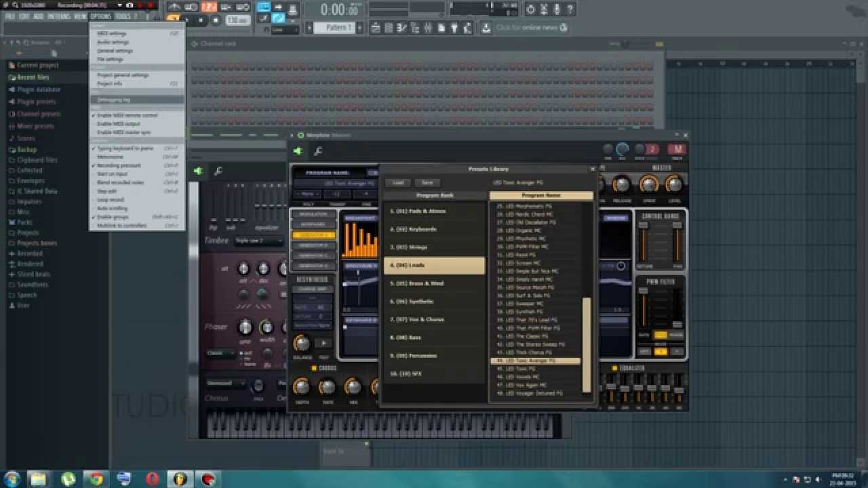The width and height of the screenshot is (868, 488).
Task: Toggle Enable MIDI master sync option
Action: 137,133
